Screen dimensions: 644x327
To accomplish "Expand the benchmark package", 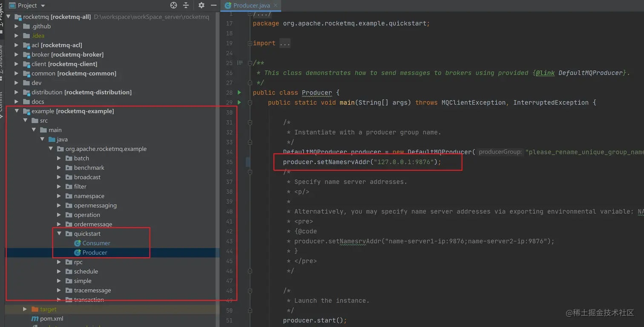I will pyautogui.click(x=59, y=168).
